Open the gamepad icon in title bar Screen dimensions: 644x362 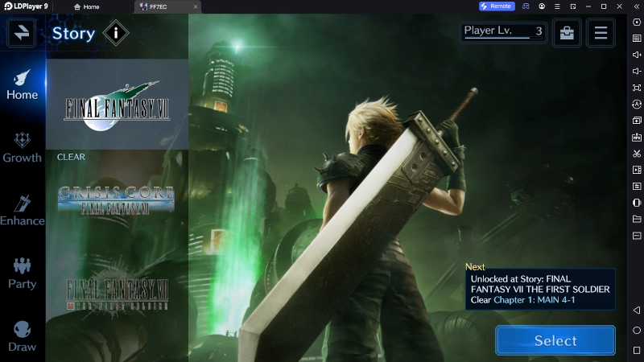point(526,6)
